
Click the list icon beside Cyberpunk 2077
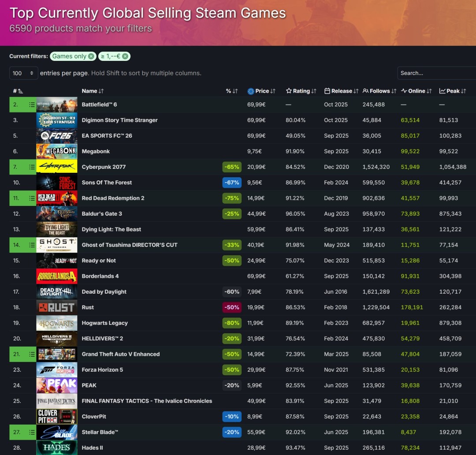tap(31, 167)
